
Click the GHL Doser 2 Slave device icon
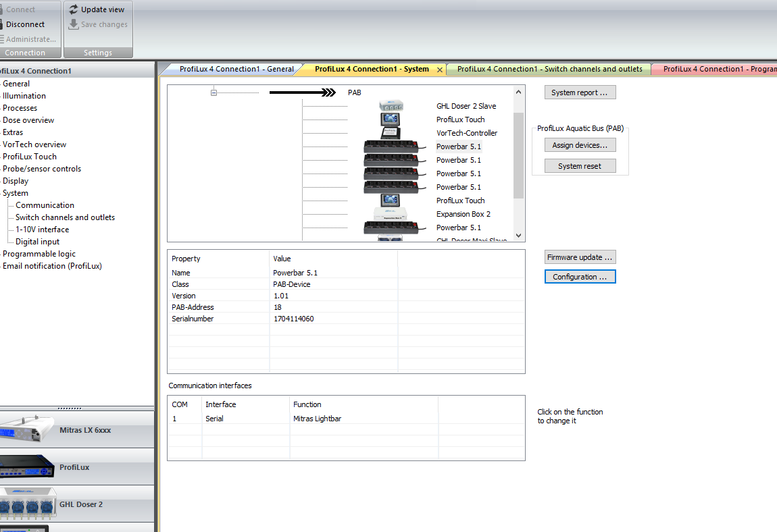tap(391, 105)
